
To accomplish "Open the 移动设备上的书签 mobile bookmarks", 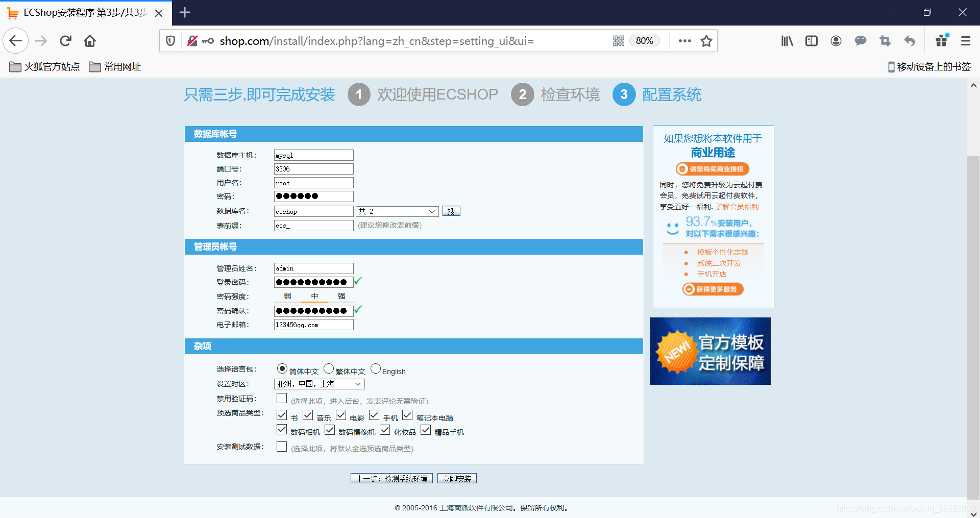I will pyautogui.click(x=929, y=67).
